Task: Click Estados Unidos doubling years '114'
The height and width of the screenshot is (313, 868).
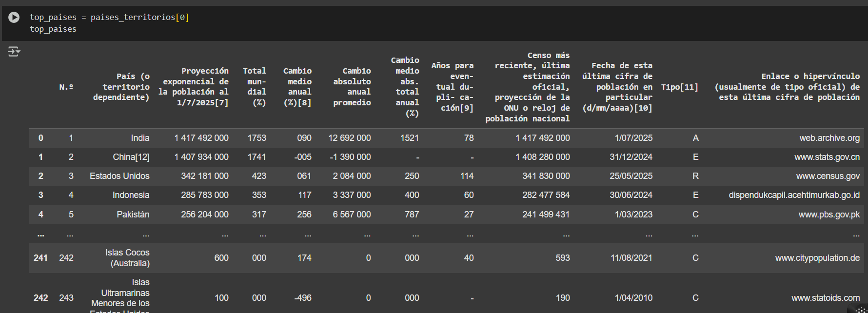Action: 467,176
